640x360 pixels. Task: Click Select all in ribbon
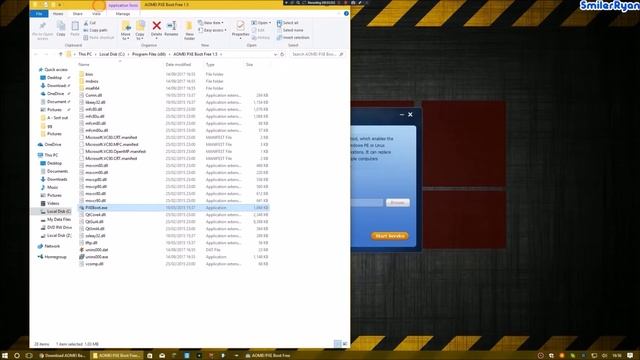coord(288,23)
